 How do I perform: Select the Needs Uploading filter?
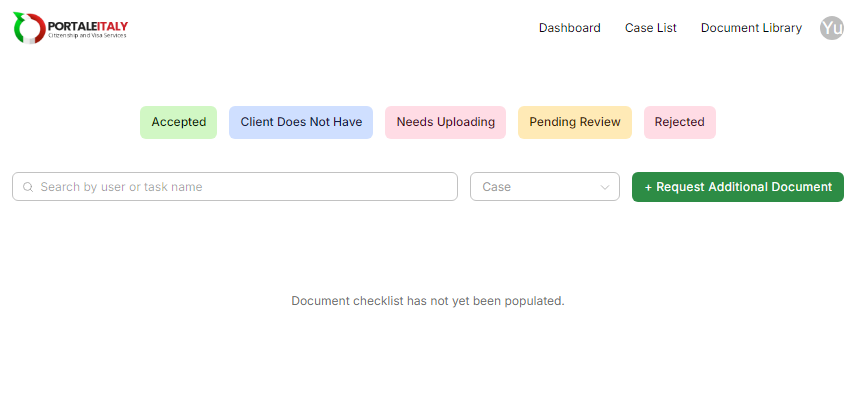point(446,122)
